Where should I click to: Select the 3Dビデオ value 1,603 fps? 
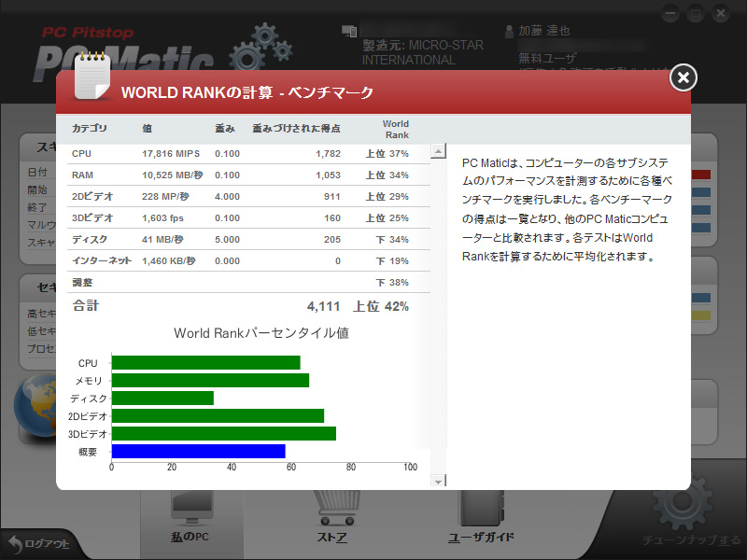[162, 218]
